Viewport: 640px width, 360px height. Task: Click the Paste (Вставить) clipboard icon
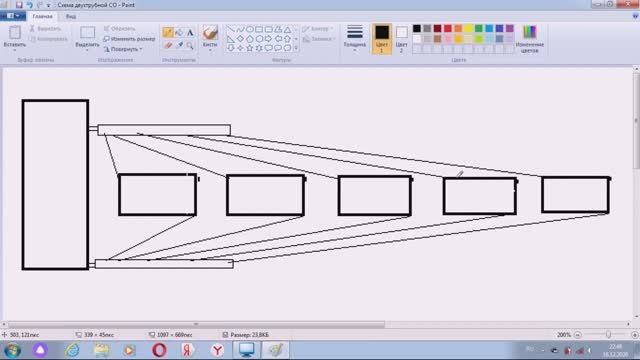click(x=15, y=32)
